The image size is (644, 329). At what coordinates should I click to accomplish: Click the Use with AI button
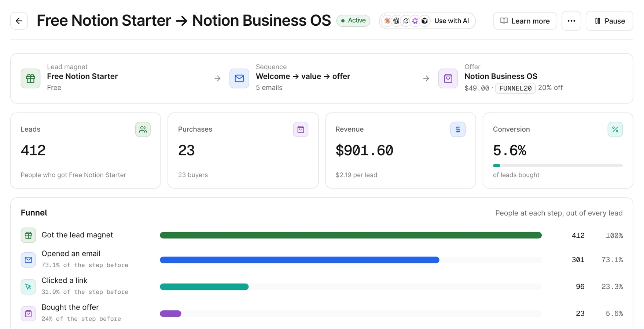(x=427, y=21)
